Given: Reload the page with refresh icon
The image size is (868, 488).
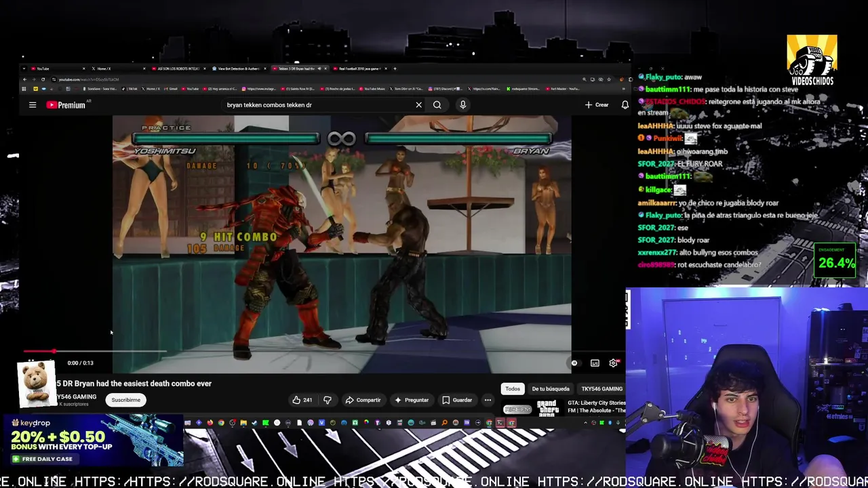Looking at the screenshot, I should click(x=43, y=79).
